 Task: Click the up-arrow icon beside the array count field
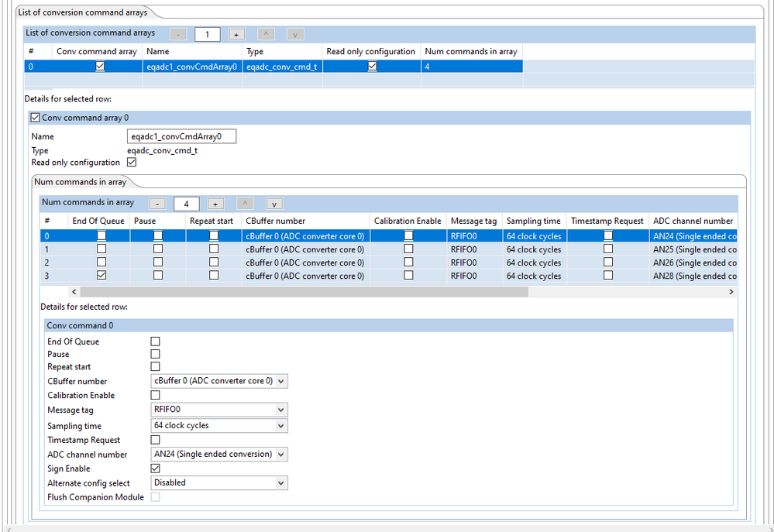[x=266, y=34]
